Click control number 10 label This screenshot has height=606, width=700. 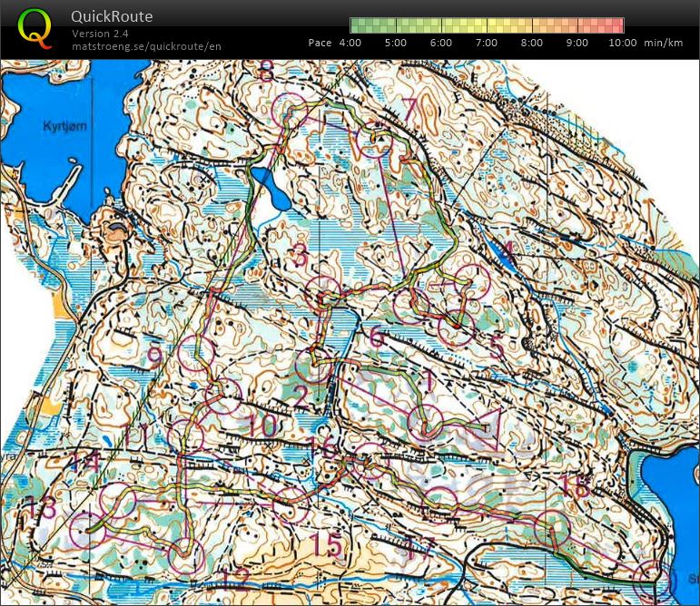(x=261, y=425)
